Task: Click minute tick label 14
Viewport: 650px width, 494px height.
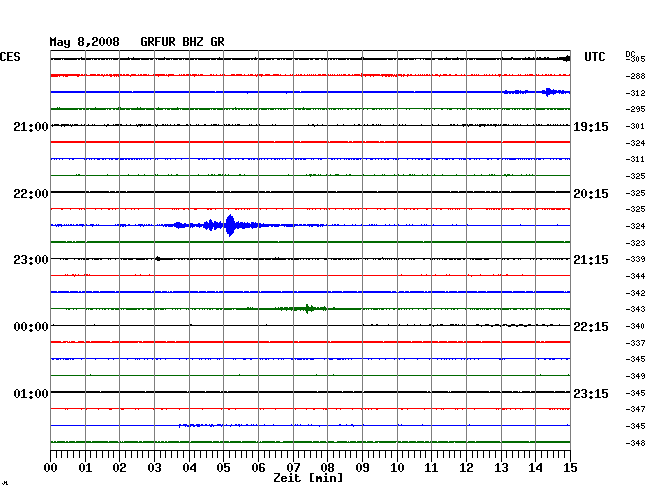Action: pyautogui.click(x=535, y=468)
